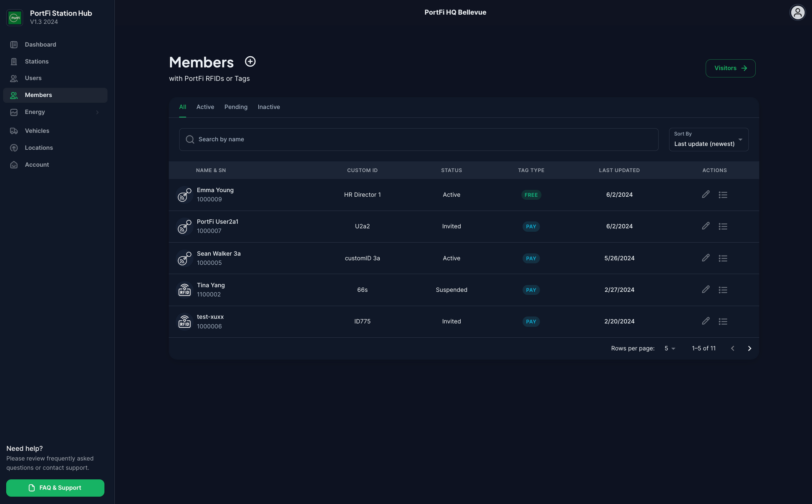Open the Sort By dropdown
812x504 pixels.
coord(708,140)
